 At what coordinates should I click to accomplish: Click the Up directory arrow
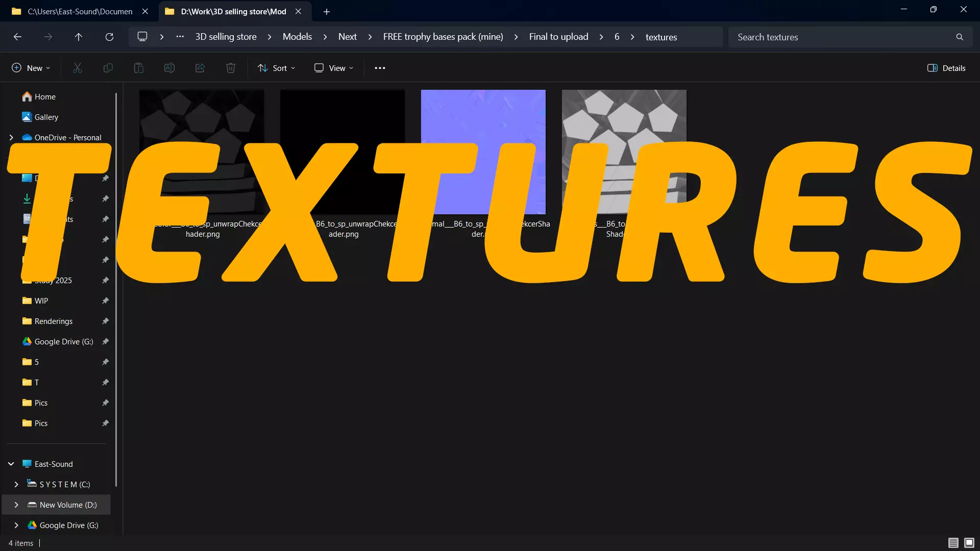coord(78,37)
